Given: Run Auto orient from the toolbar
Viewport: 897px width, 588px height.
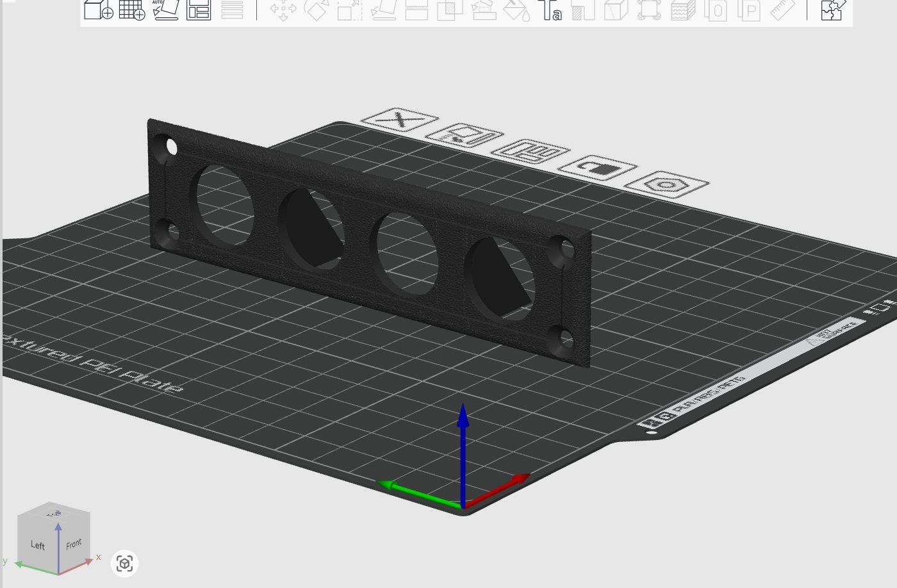Looking at the screenshot, I should (165, 10).
